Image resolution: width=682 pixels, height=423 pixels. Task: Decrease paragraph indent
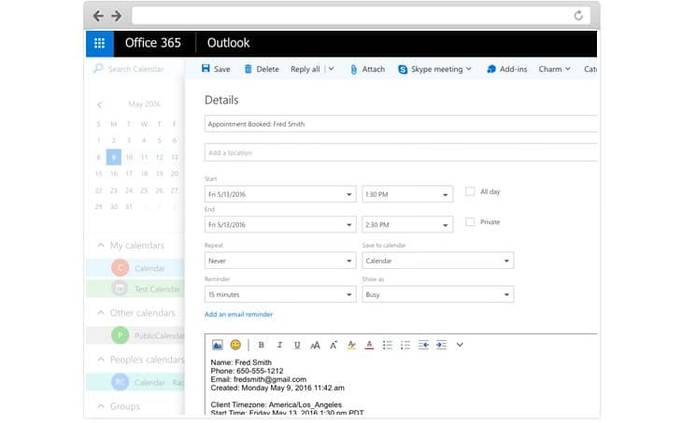tap(424, 345)
